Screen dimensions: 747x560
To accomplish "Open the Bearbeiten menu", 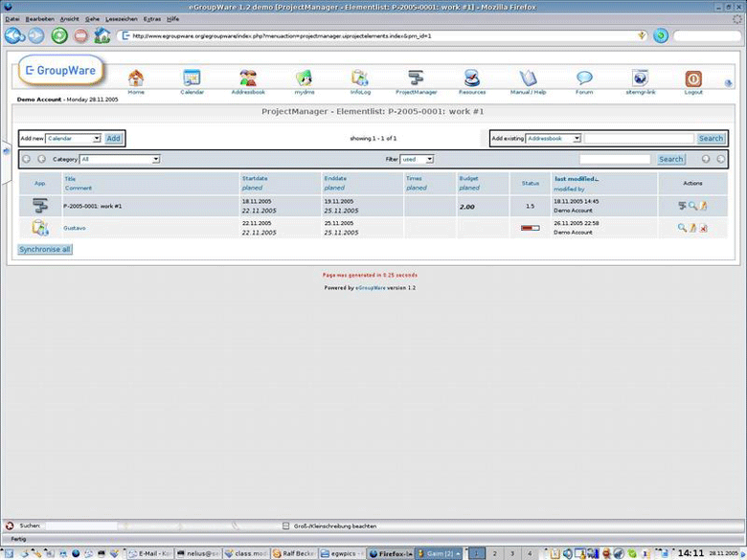I will point(40,19).
